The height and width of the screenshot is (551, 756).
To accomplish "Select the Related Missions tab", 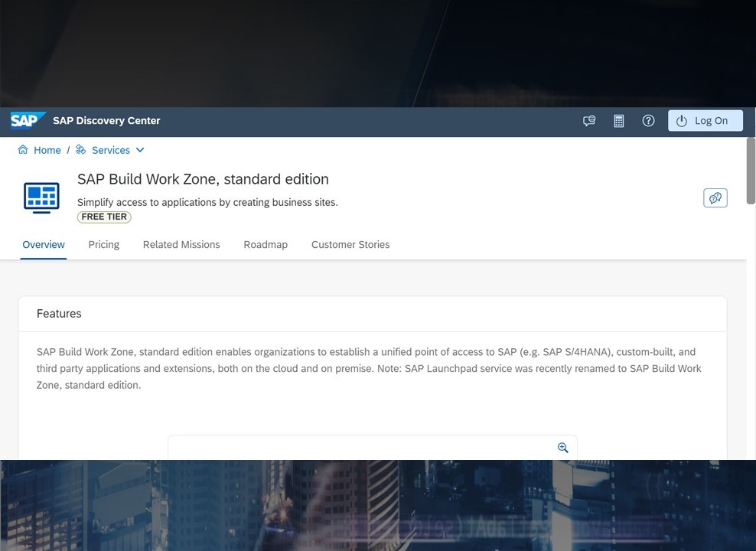I will click(x=181, y=245).
